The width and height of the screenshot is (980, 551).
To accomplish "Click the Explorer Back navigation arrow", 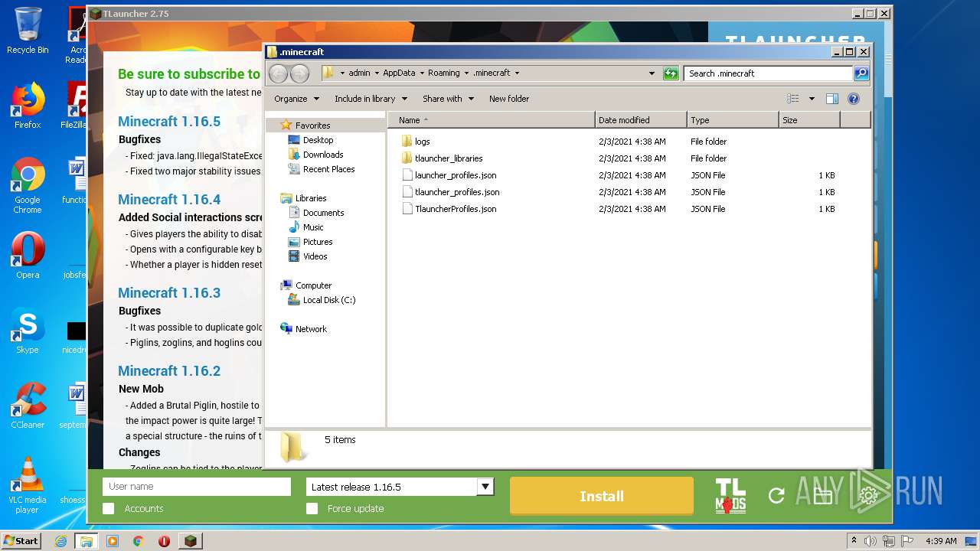I will (x=278, y=73).
